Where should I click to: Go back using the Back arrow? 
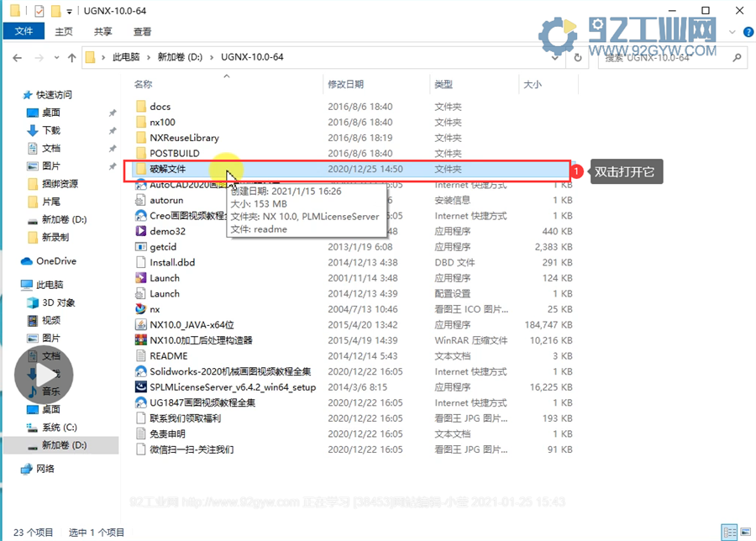tap(18, 58)
